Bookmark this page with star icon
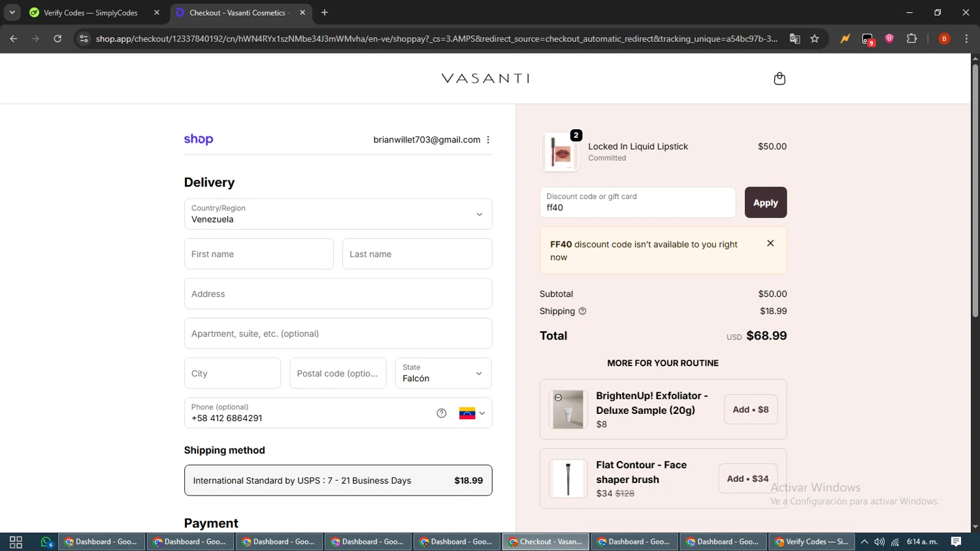 [x=815, y=39]
